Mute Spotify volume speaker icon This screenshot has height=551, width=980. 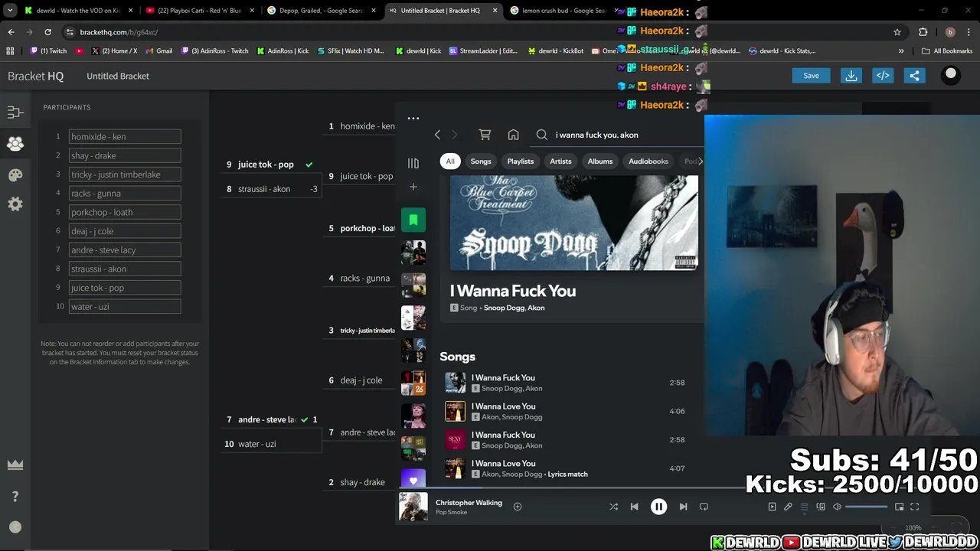click(837, 507)
